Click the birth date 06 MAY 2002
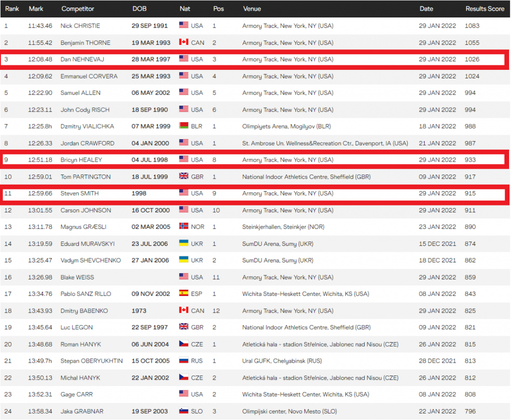Screen dimensions: 511x420 tap(151, 93)
